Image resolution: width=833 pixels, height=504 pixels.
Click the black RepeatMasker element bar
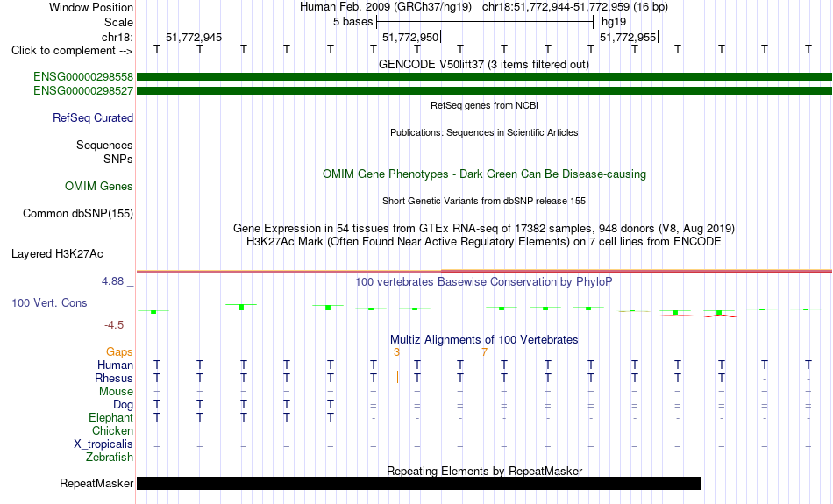click(x=419, y=483)
